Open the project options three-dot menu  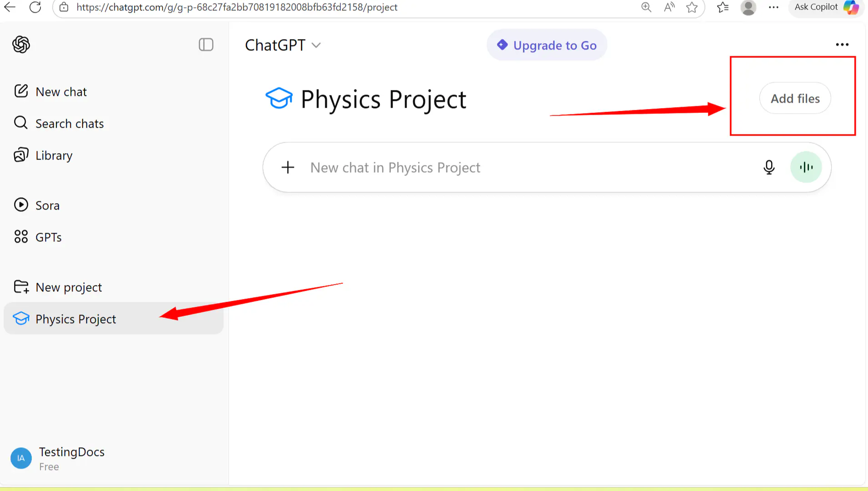[x=842, y=45]
